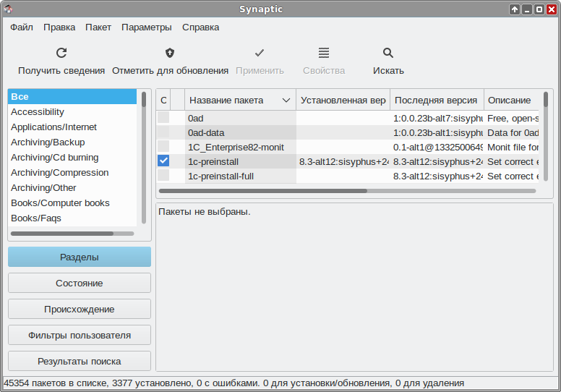
Task: Click package table vertical scrollbar
Action: (546, 136)
